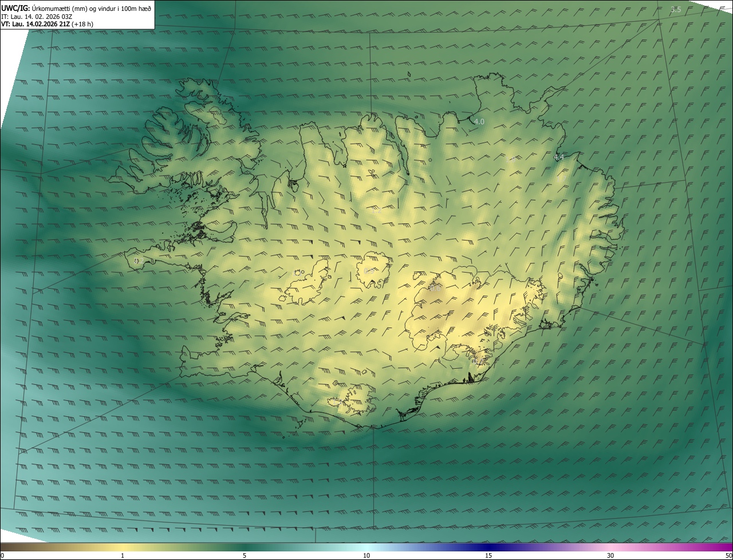Click the 'UWC/IG: Úrkomumætti (mm)' title line
Image resolution: width=733 pixels, height=560 pixels.
(77, 8)
